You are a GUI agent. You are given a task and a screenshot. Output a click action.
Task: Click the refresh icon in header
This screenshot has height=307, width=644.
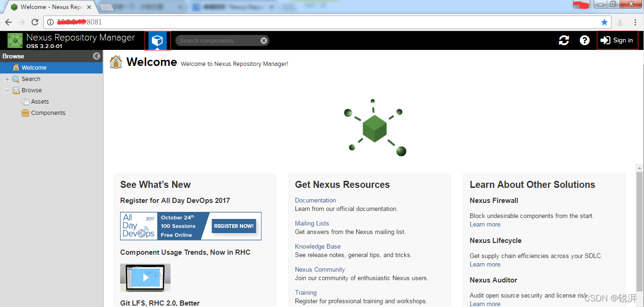[564, 40]
